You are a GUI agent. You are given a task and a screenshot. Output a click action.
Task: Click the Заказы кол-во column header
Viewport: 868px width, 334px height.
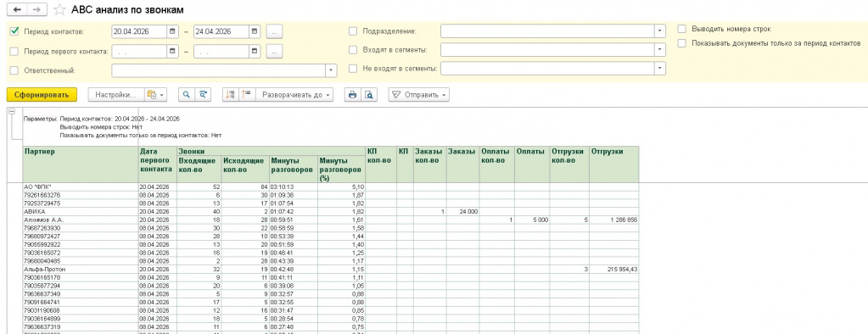pyautogui.click(x=429, y=164)
